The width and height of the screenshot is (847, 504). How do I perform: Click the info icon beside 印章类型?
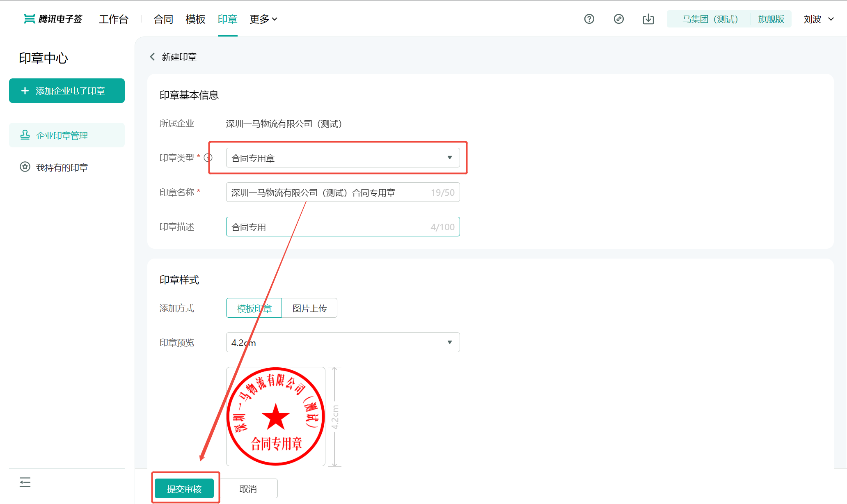coord(208,158)
